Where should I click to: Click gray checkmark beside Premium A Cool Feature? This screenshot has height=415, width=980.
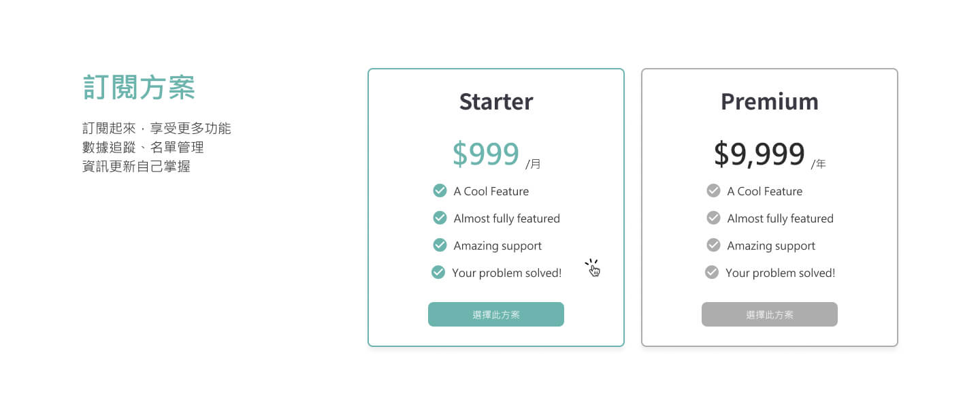click(x=713, y=190)
